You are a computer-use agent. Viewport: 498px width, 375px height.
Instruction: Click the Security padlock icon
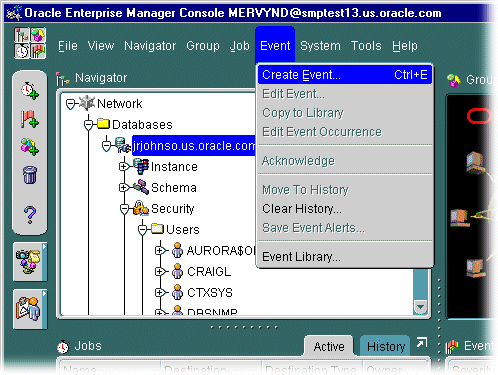[141, 208]
